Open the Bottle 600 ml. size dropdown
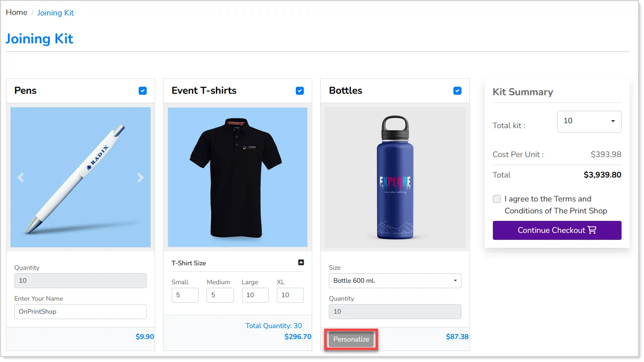The width and height of the screenshot is (644, 362). pos(395,281)
